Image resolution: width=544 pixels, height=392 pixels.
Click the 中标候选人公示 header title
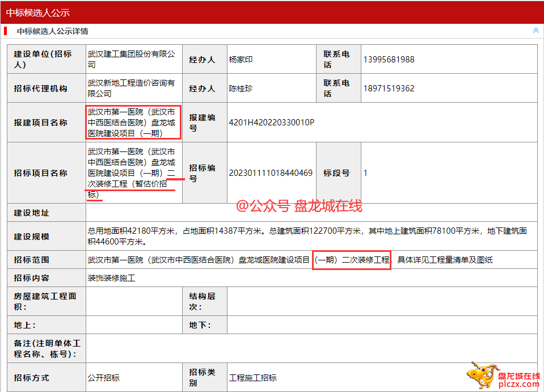point(38,13)
